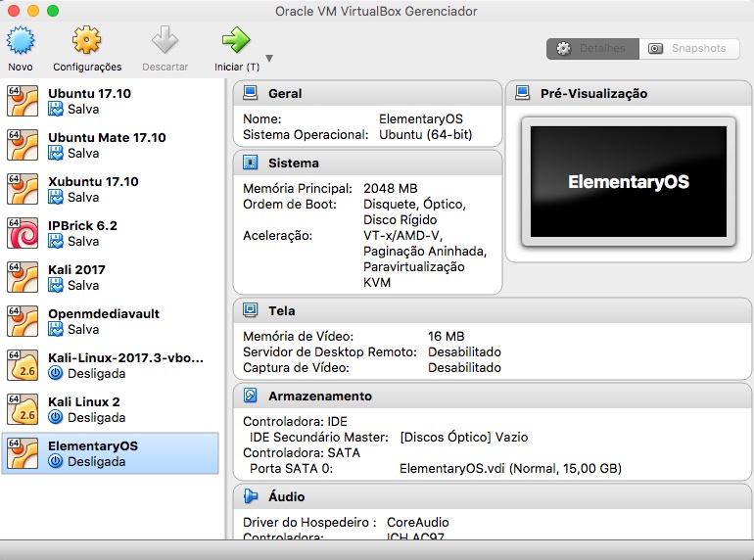The height and width of the screenshot is (560, 754).
Task: Click the CoreAudio host driver value
Action: point(418,523)
